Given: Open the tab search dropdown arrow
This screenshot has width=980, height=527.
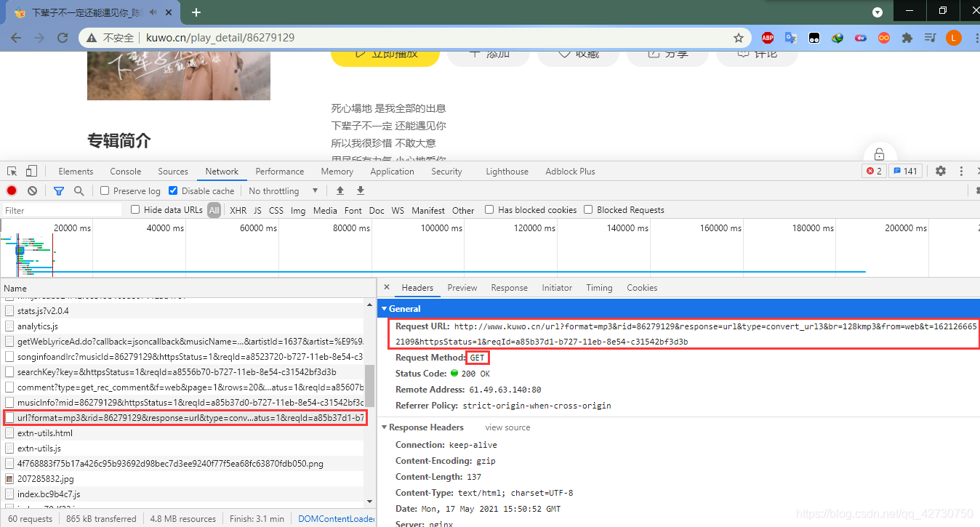Looking at the screenshot, I should pos(877,12).
